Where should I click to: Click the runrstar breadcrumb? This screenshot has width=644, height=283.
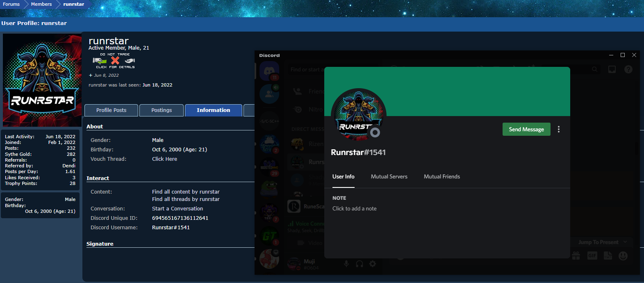(74, 4)
